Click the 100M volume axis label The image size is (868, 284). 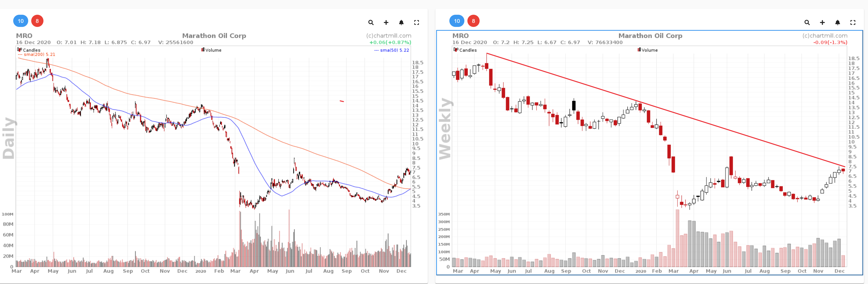(7, 214)
